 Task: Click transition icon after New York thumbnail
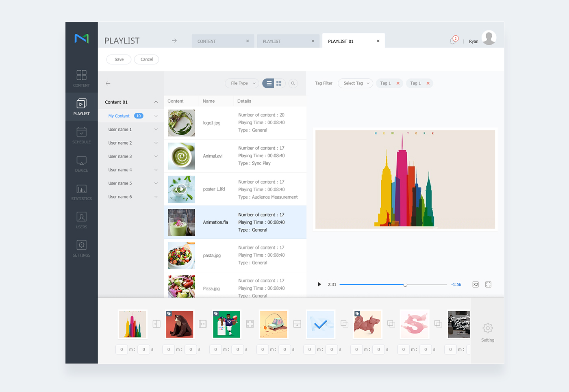pos(156,324)
